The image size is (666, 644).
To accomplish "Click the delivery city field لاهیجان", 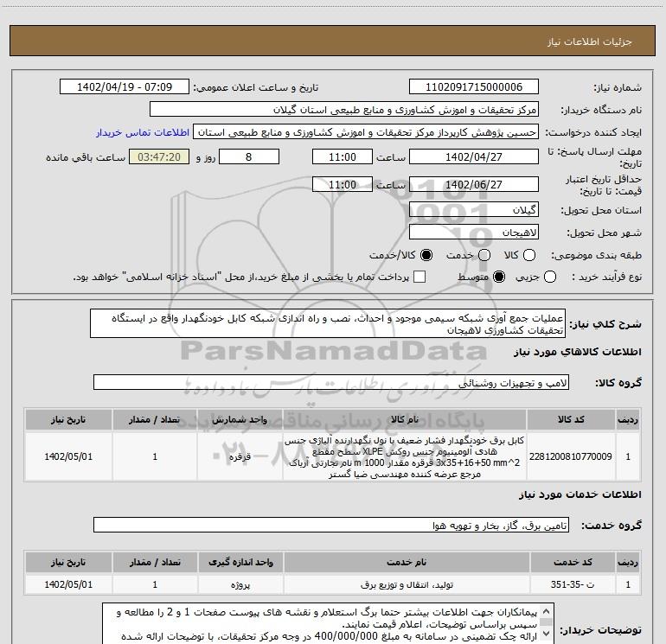I will coord(474,233).
